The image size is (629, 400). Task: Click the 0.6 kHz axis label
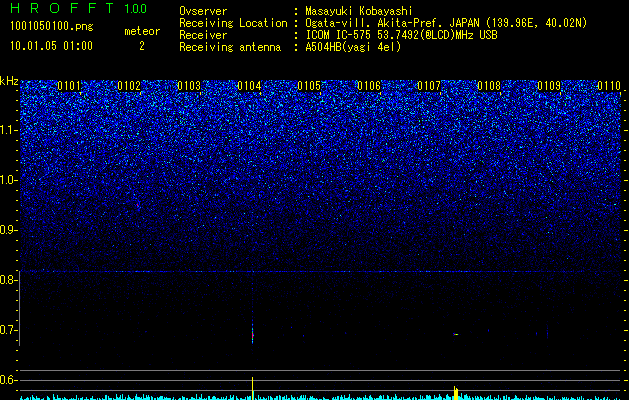click(8, 380)
